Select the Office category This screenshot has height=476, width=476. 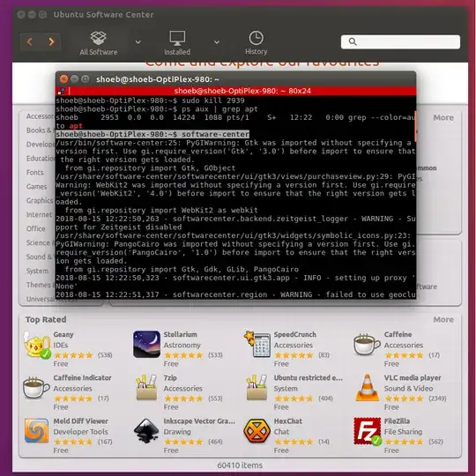tap(36, 228)
